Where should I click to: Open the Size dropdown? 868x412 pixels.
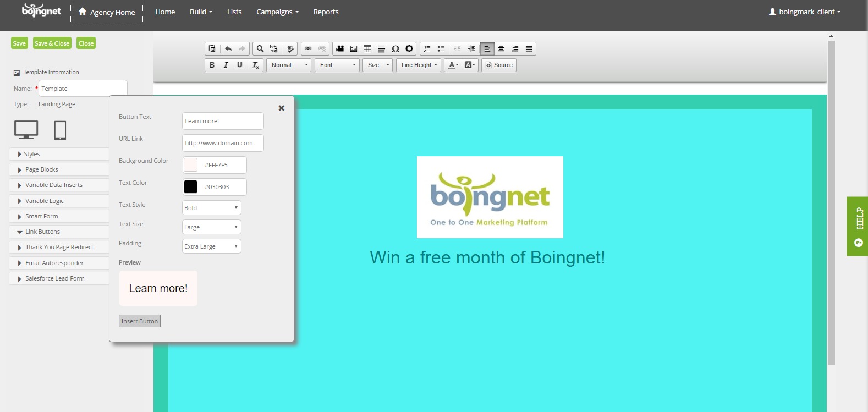pyautogui.click(x=377, y=65)
